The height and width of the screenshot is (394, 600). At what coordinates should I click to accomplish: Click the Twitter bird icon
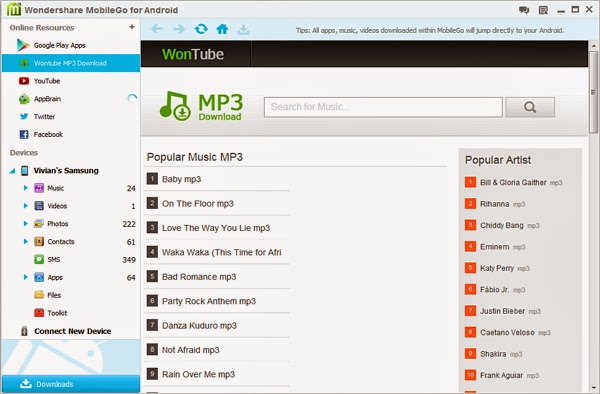tap(24, 116)
